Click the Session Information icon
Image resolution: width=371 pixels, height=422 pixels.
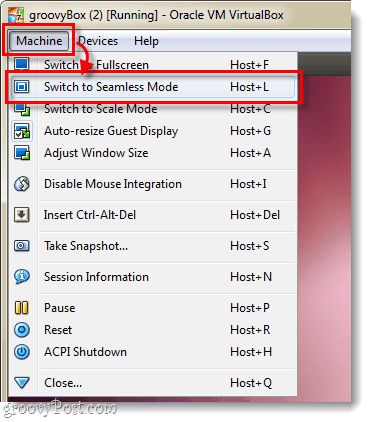[22, 276]
